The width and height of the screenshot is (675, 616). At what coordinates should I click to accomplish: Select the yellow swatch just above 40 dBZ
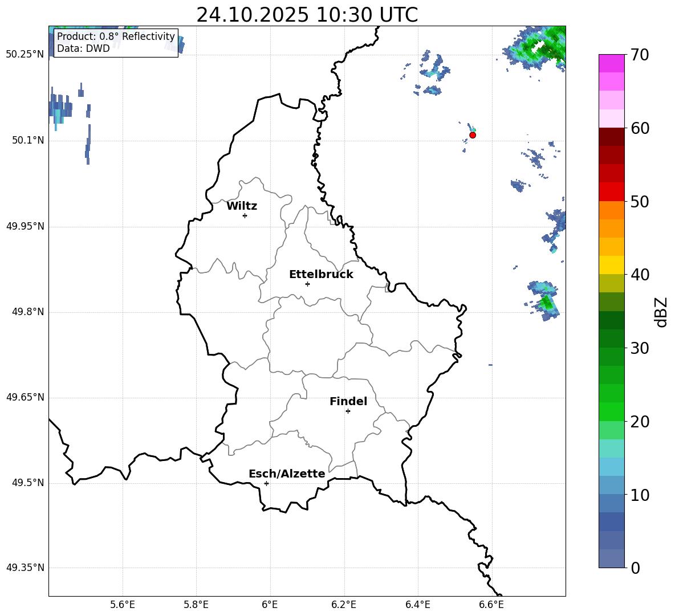[x=612, y=265]
